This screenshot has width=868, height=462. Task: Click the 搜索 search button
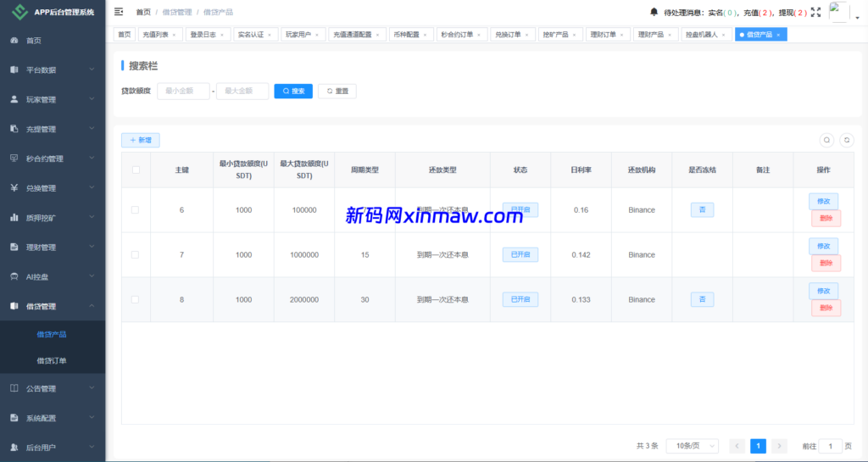293,92
